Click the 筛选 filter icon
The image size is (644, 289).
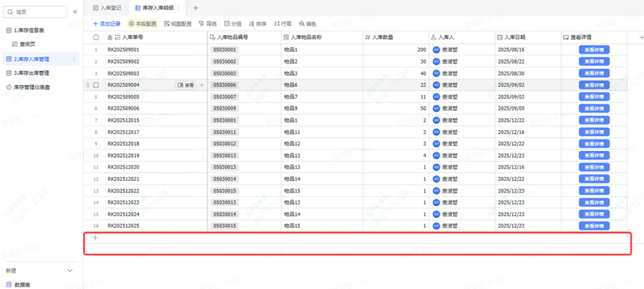pyautogui.click(x=202, y=24)
